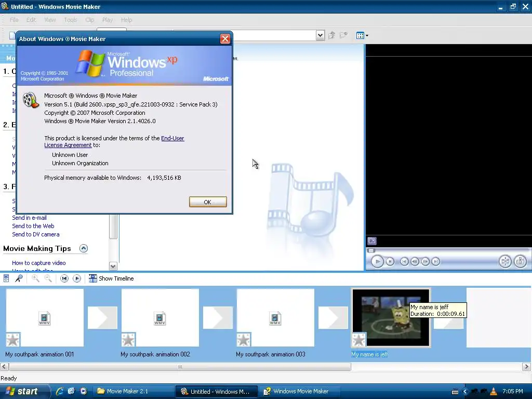Click Next Frame in preview monitor
This screenshot has height=399, width=532.
click(425, 262)
